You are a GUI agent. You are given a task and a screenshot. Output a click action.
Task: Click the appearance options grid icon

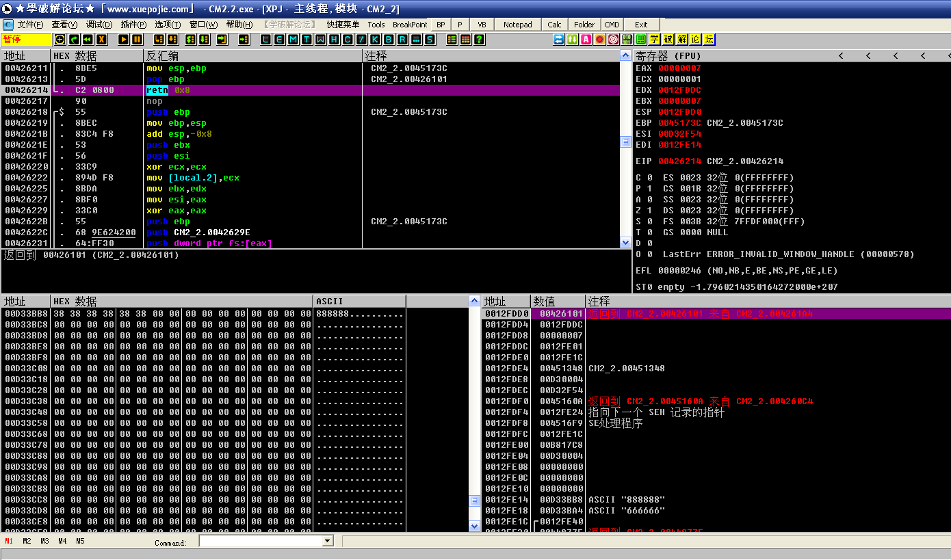click(465, 40)
